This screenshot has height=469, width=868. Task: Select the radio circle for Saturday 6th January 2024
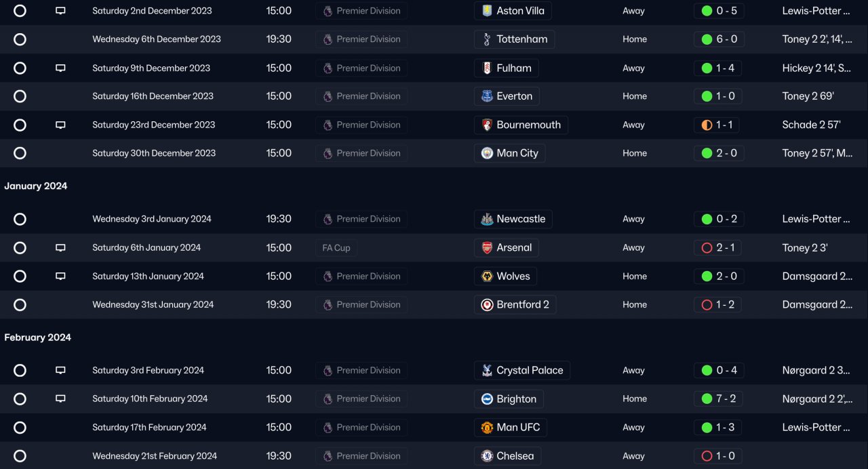pos(20,248)
